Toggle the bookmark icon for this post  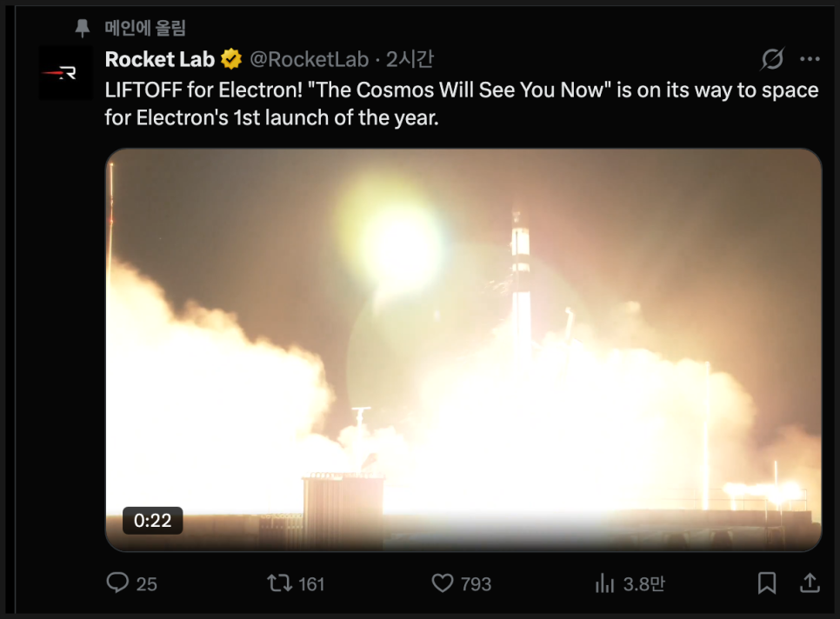click(x=766, y=582)
